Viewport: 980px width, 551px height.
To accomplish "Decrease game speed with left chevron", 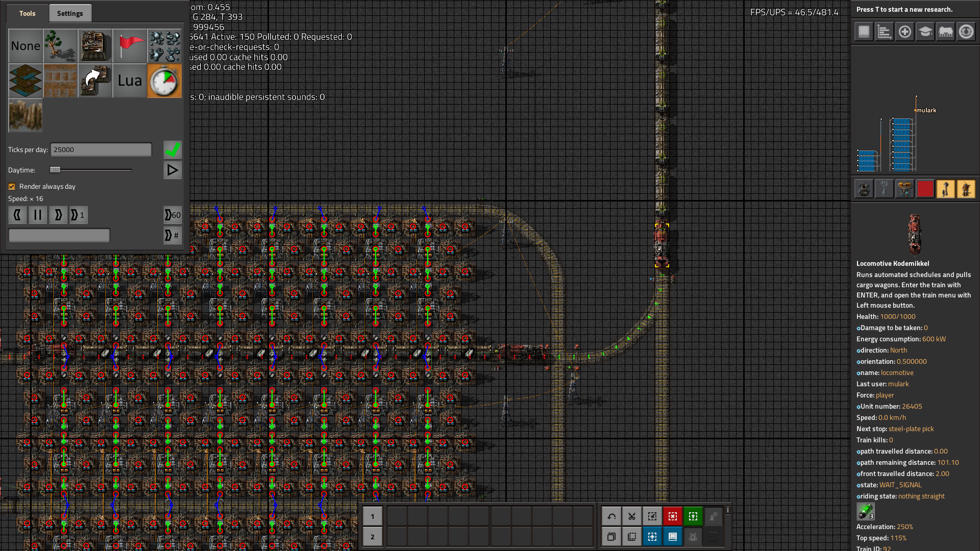I will 17,215.
